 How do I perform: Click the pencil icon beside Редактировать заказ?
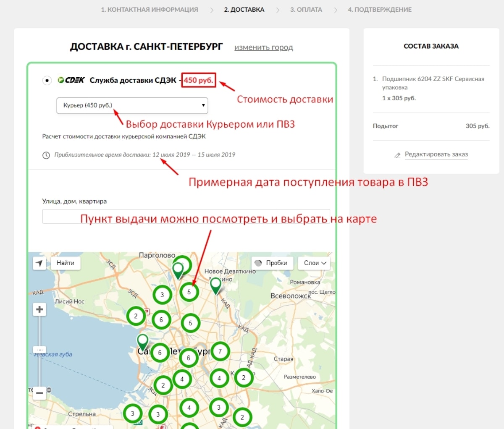[397, 155]
